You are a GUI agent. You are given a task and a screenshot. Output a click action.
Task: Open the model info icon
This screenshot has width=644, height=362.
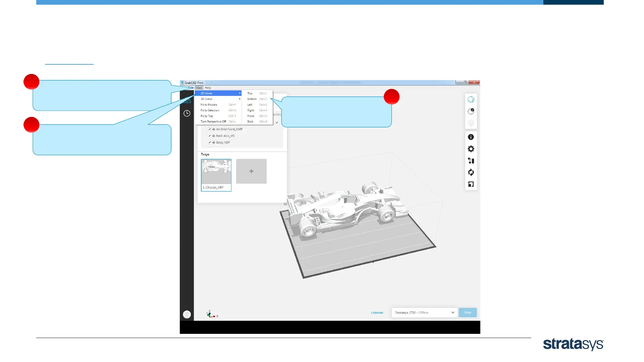(x=471, y=137)
